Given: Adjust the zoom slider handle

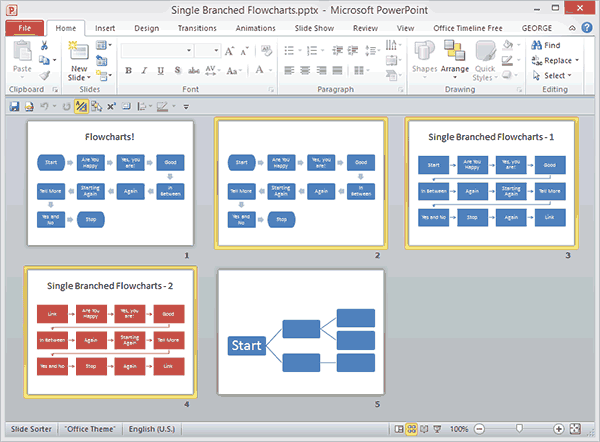Looking at the screenshot, I should tap(517, 429).
